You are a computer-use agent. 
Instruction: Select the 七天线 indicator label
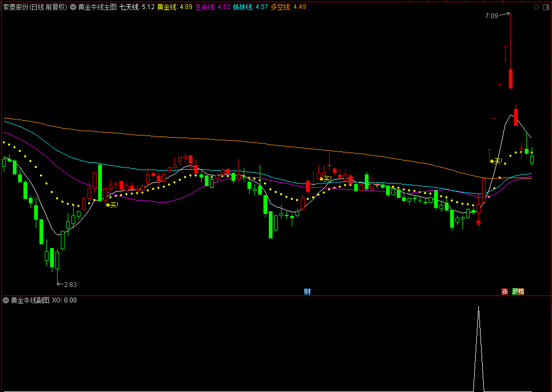(137, 7)
